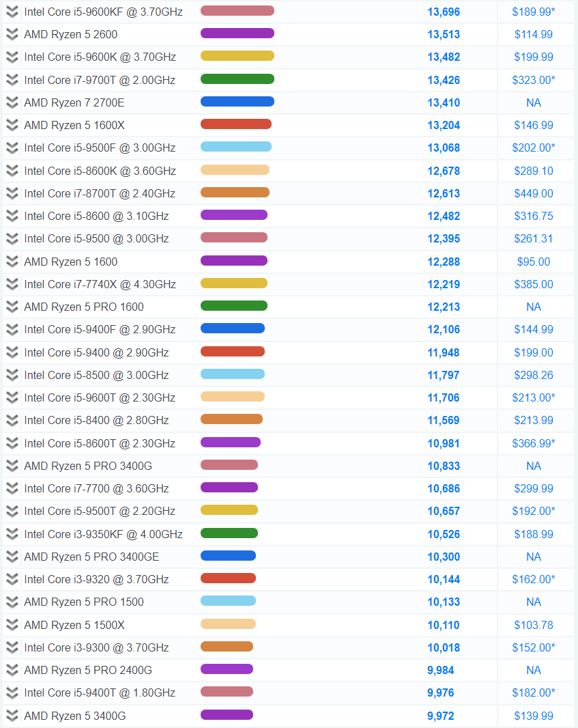Click the score 13,426
578x728 pixels.
pos(444,80)
